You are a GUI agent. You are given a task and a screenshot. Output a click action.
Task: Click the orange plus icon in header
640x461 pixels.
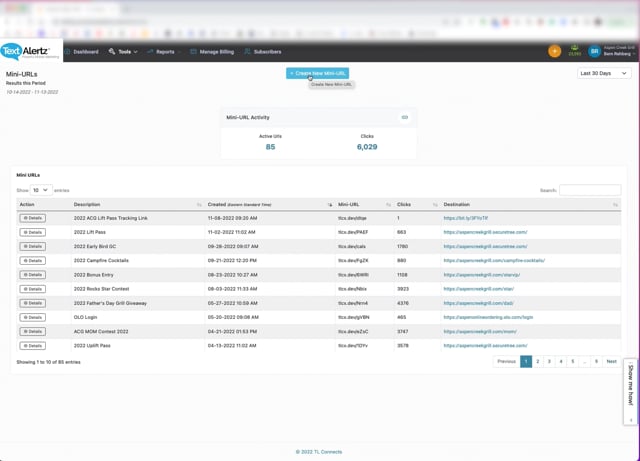pos(554,51)
